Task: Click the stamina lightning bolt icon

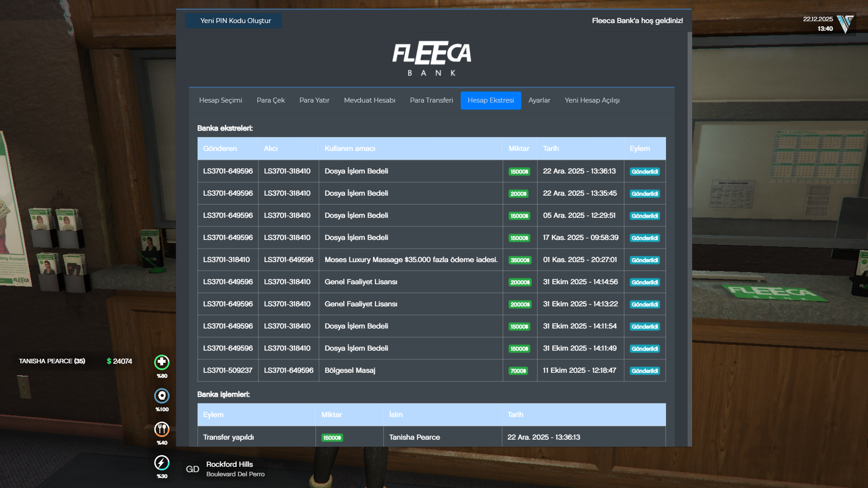Action: coord(162,462)
